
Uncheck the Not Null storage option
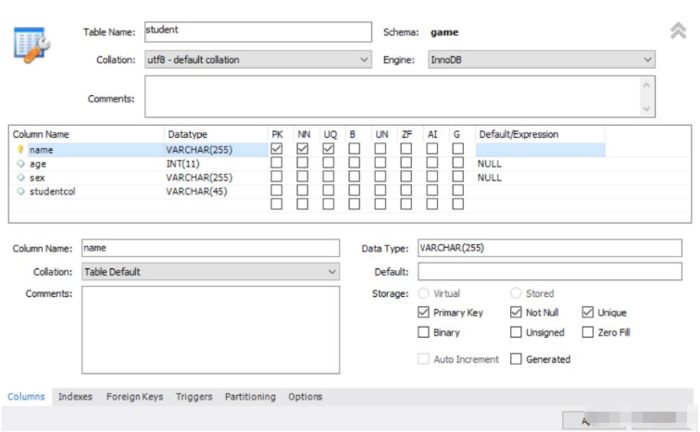pyautogui.click(x=516, y=313)
